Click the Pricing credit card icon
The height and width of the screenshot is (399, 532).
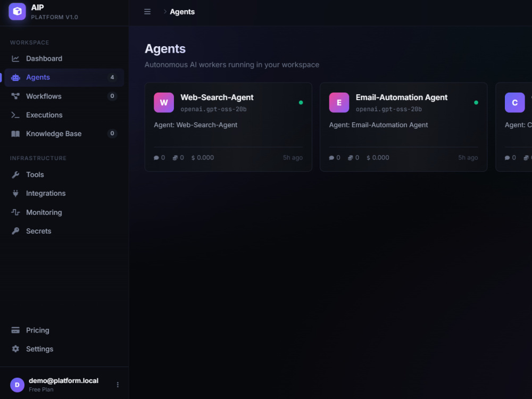pyautogui.click(x=15, y=330)
